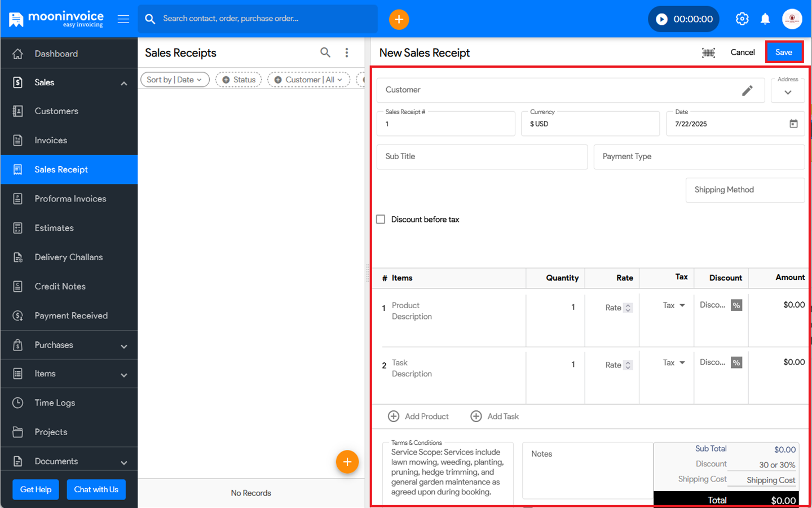Click the orange quick-add plus in header
Screen dimensions: 812x508
pos(399,19)
